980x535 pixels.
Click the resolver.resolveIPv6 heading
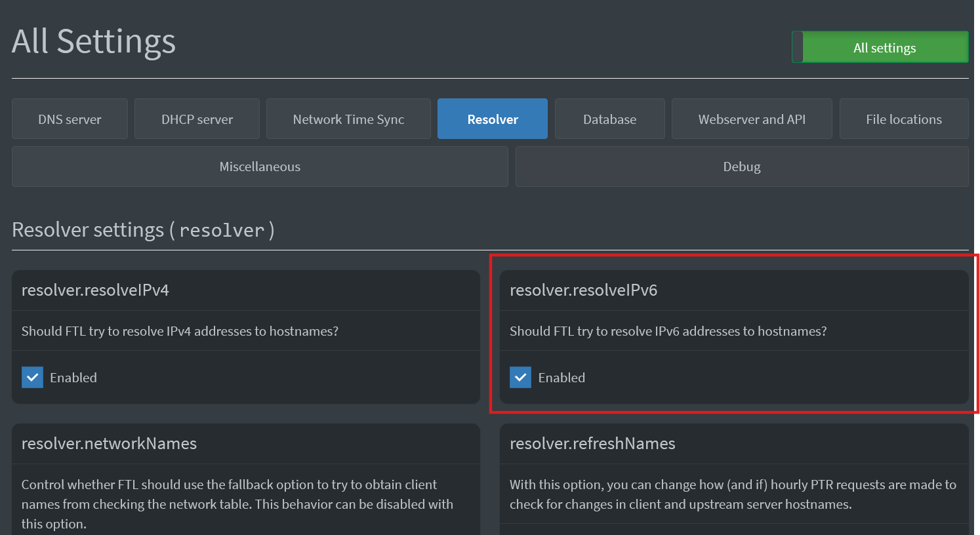pos(583,290)
